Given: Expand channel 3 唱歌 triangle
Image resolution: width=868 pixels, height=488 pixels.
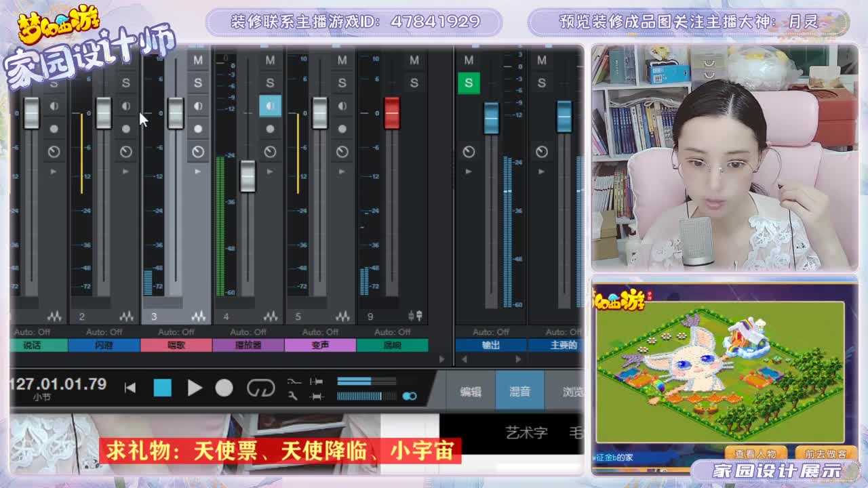Looking at the screenshot, I should pyautogui.click(x=198, y=171).
